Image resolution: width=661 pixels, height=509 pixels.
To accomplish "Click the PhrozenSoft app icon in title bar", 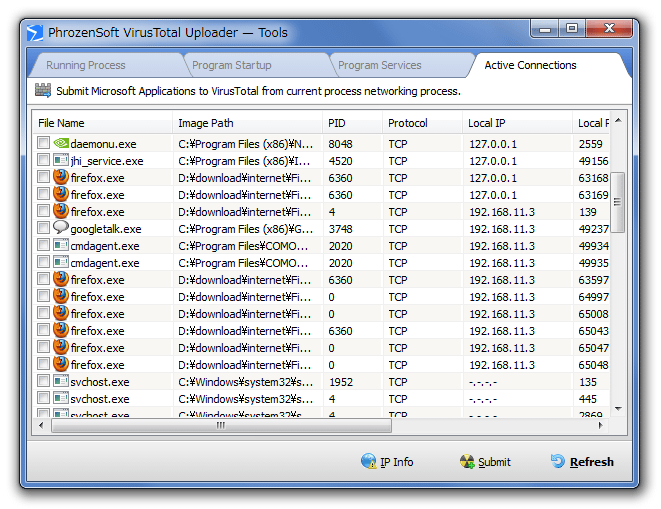I will 35,33.
